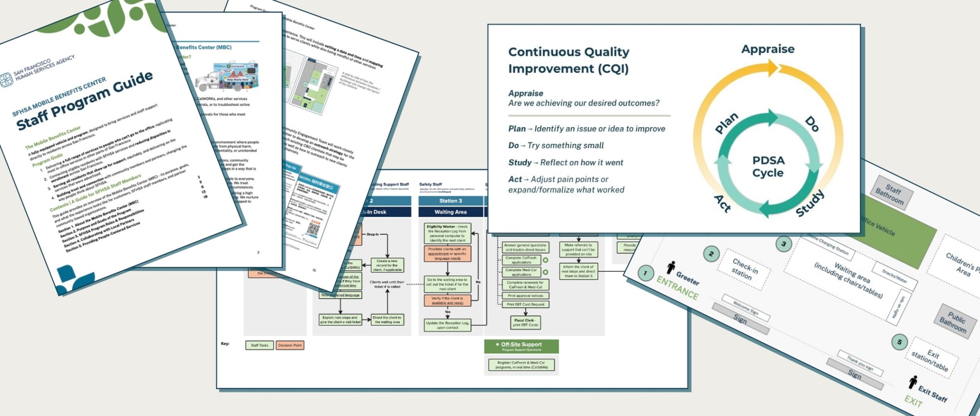Click 'Verify if the client is available and ready' box
The image size is (980, 416).
tap(448, 300)
